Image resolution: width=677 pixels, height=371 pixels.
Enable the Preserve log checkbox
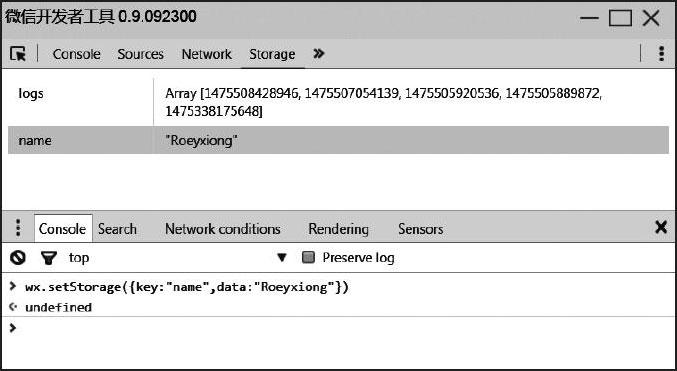point(308,258)
